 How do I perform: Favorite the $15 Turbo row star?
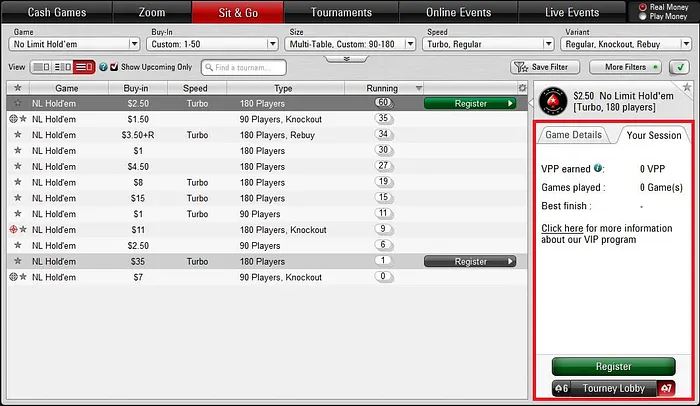18,198
